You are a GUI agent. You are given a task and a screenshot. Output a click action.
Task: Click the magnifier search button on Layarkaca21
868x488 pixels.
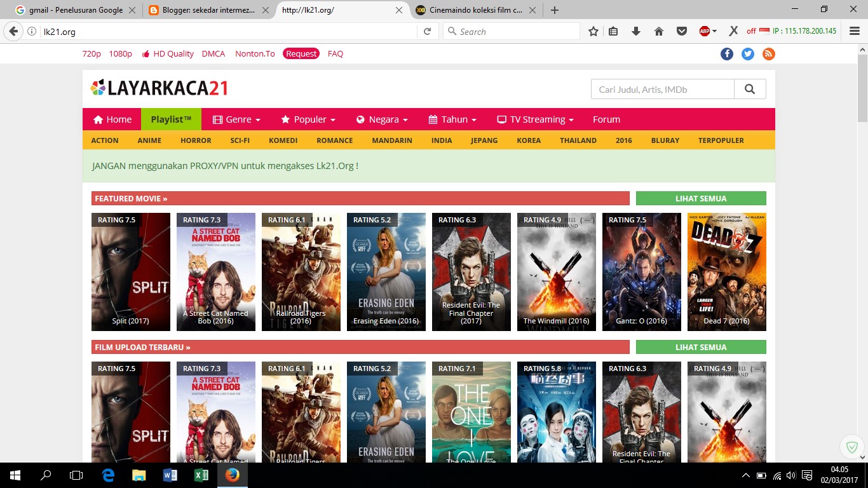[x=750, y=89]
